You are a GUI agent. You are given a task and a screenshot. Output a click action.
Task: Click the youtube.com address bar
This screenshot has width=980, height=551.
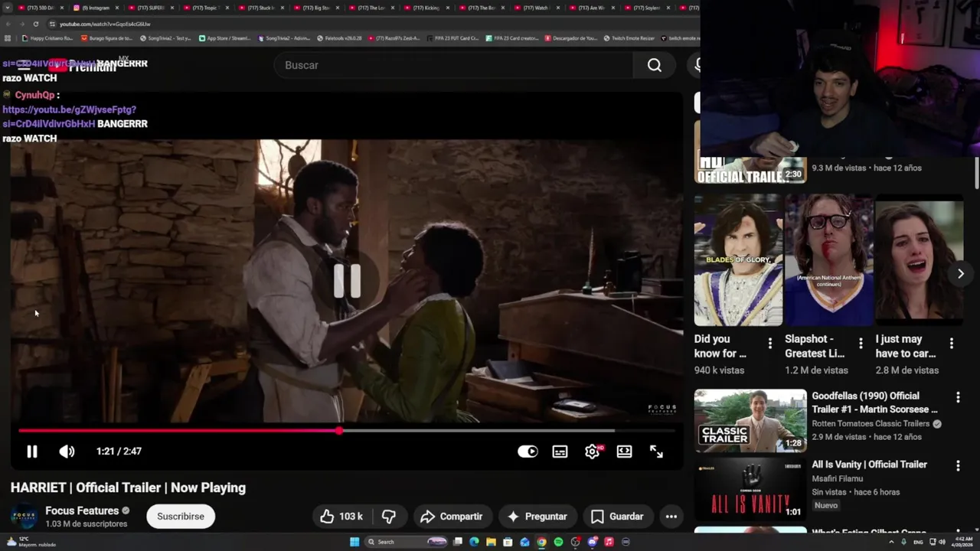(x=367, y=24)
